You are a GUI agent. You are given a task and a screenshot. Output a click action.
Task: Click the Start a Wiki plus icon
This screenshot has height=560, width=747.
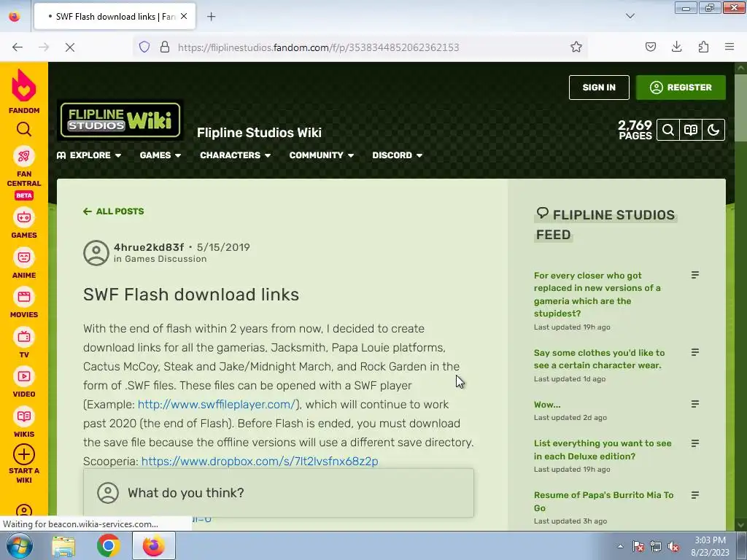(x=24, y=455)
